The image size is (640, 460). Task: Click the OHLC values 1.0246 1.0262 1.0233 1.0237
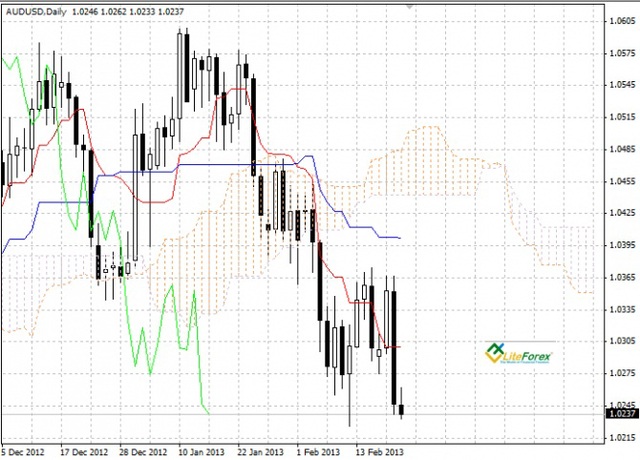pyautogui.click(x=128, y=12)
